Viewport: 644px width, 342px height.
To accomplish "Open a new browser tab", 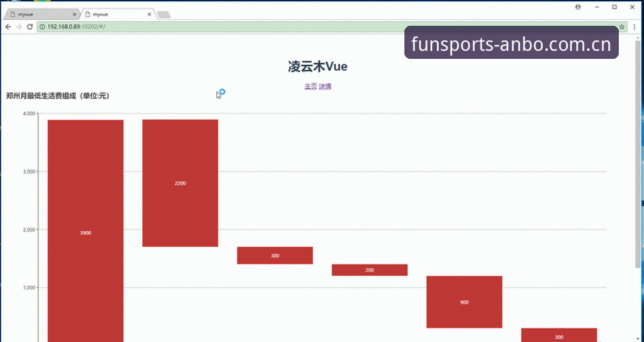I will 164,15.
